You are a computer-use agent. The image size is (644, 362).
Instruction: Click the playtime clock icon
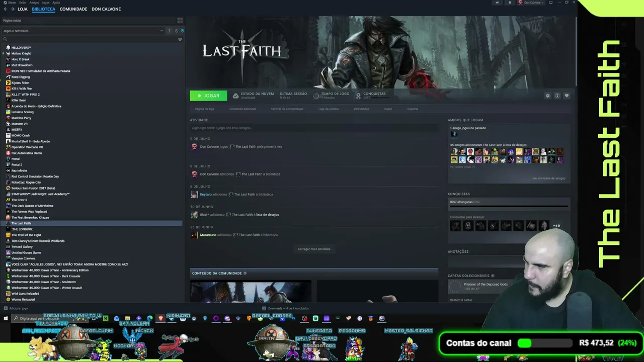316,96
